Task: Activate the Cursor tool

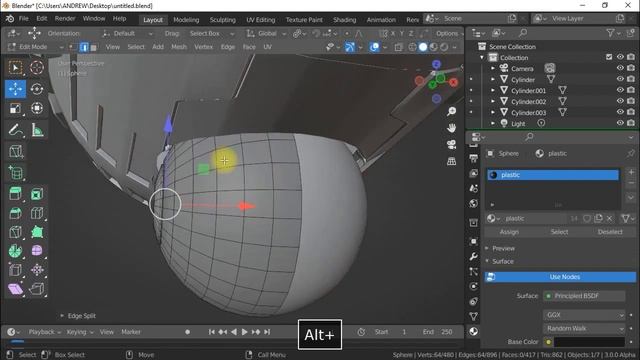Action: pos(37,67)
